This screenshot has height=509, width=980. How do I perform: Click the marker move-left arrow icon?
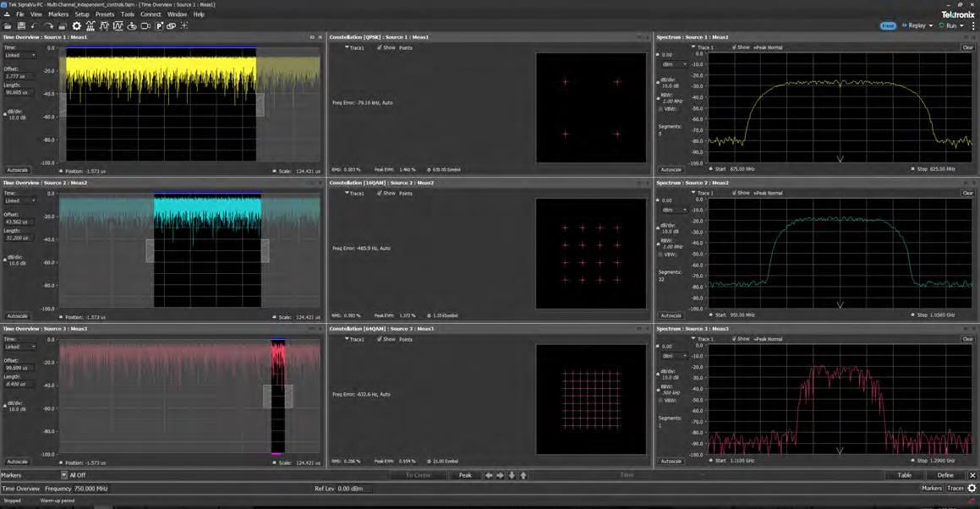489,475
